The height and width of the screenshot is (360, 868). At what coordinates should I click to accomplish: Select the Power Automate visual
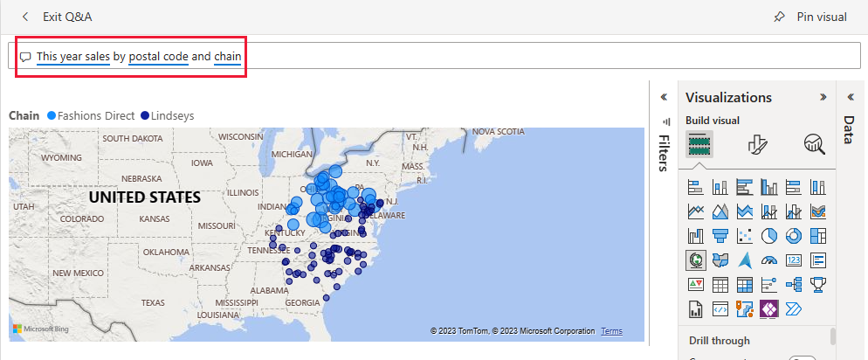click(x=793, y=309)
